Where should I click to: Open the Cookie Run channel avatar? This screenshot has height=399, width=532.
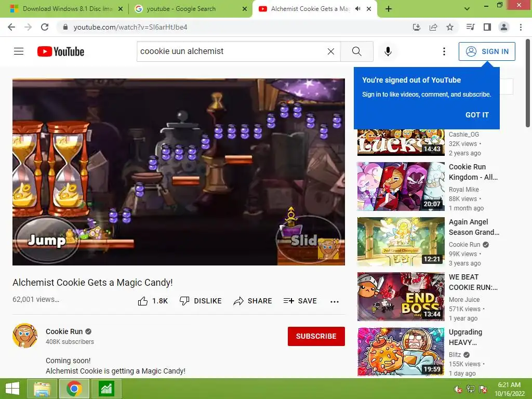click(x=25, y=336)
